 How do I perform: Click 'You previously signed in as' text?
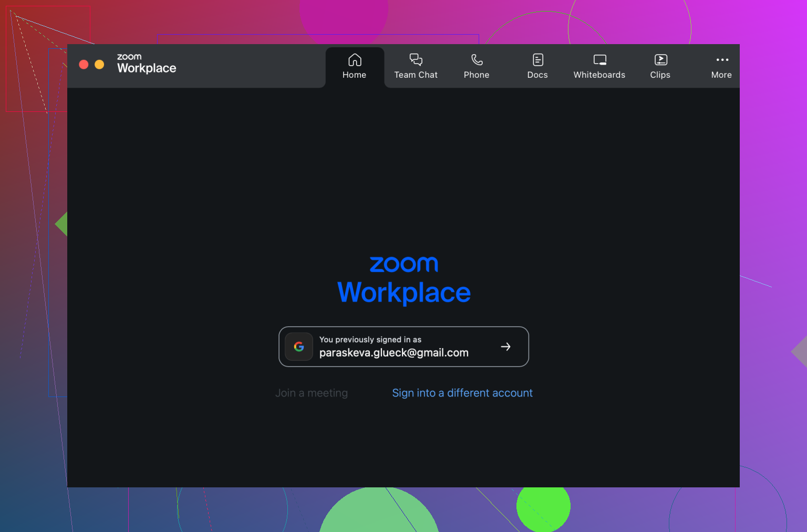pyautogui.click(x=370, y=340)
